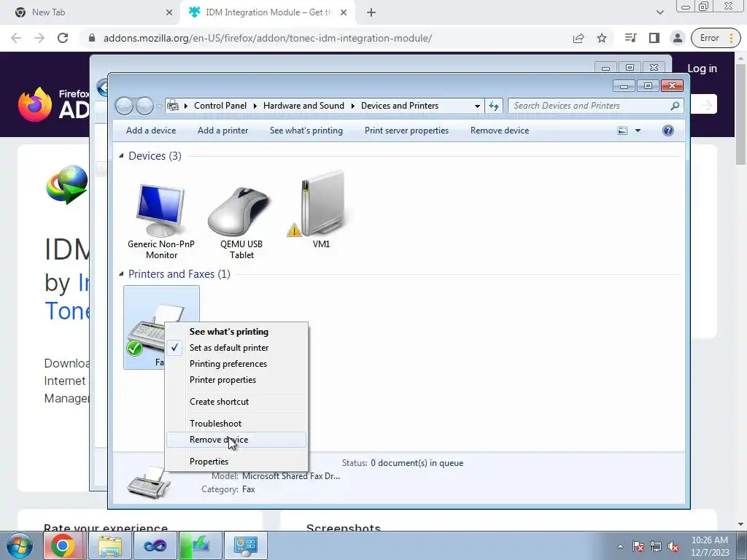
Task: Click the muted volume tray icon
Action: 673,547
